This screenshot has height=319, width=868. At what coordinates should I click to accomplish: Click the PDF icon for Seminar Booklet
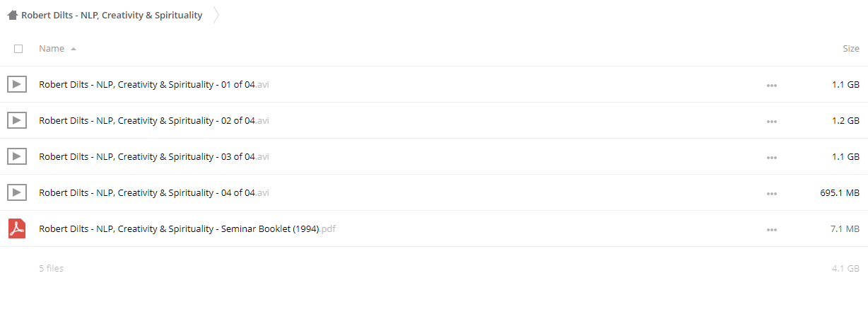(17, 228)
